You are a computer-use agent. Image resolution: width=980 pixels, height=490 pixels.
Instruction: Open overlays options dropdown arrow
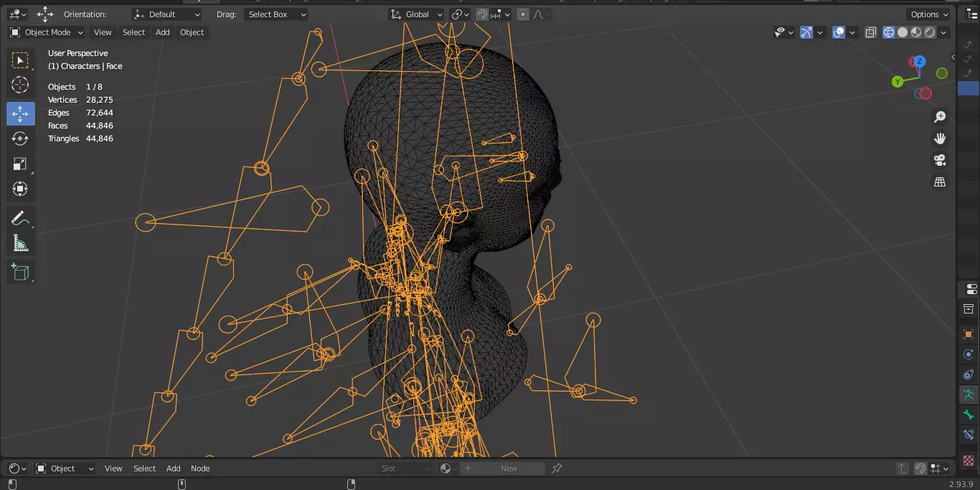[x=852, y=32]
